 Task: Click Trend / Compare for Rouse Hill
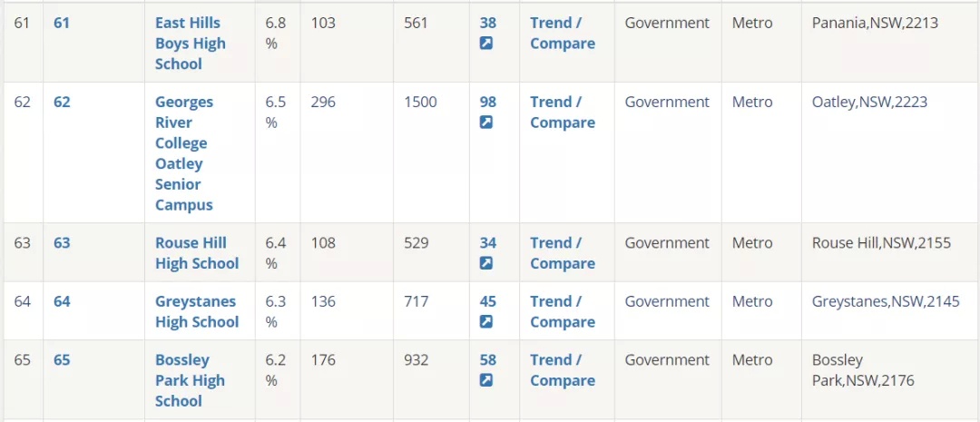(x=562, y=253)
